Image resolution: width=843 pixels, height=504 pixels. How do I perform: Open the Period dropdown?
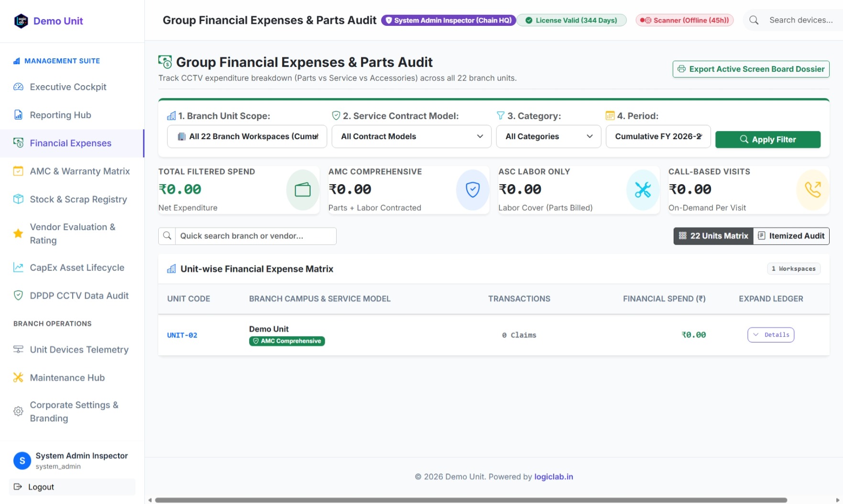coord(658,136)
